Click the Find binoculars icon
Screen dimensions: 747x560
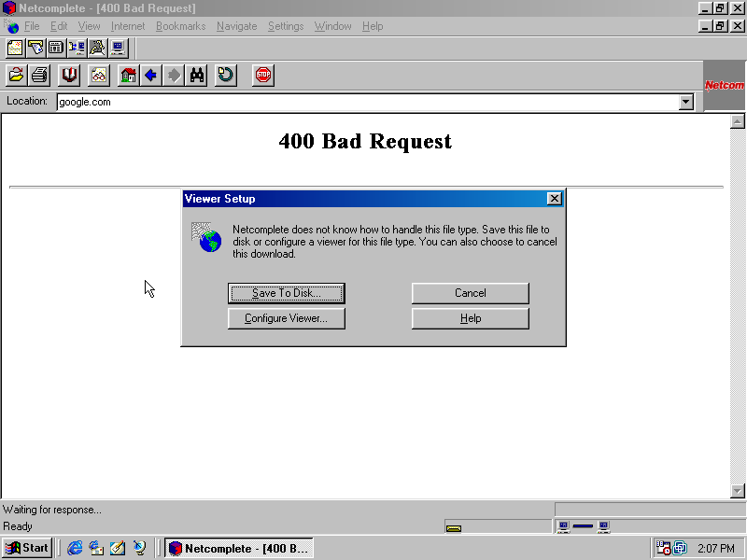click(x=196, y=75)
